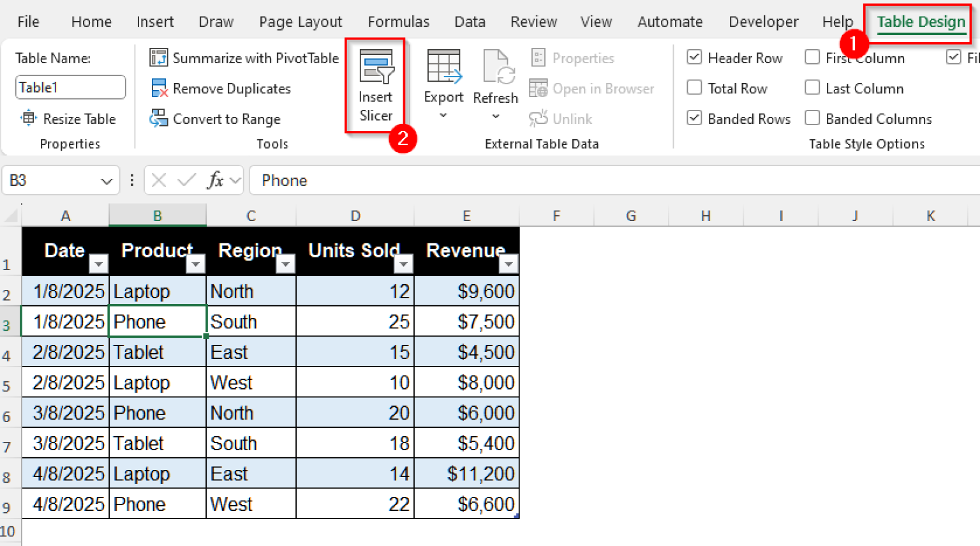Enable the Total Row checkbox

[694, 88]
